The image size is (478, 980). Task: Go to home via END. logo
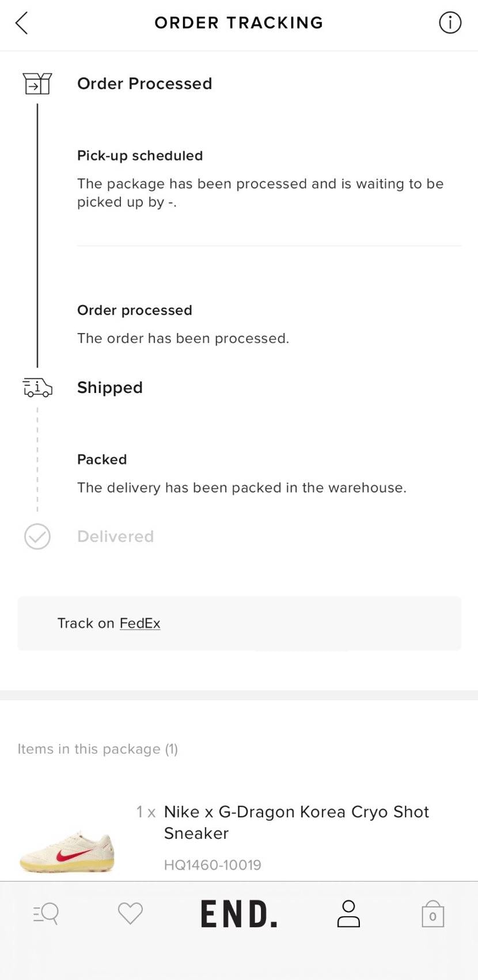(x=239, y=914)
